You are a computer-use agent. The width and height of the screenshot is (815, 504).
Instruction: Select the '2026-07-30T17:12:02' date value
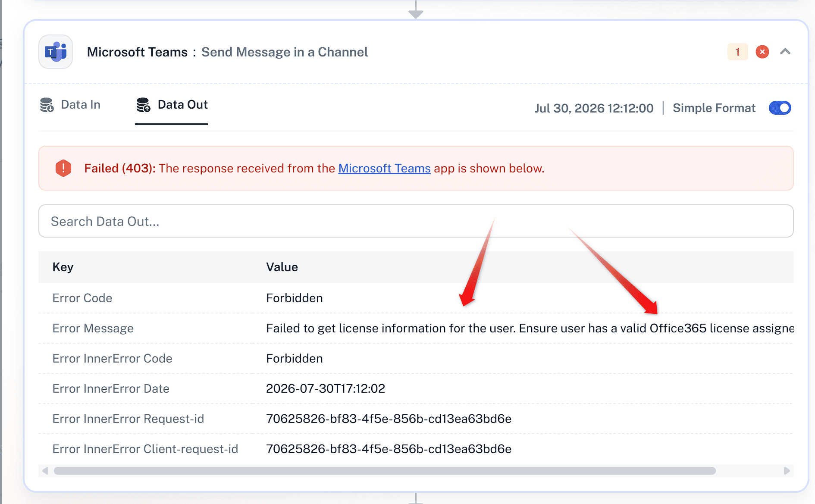coord(326,388)
